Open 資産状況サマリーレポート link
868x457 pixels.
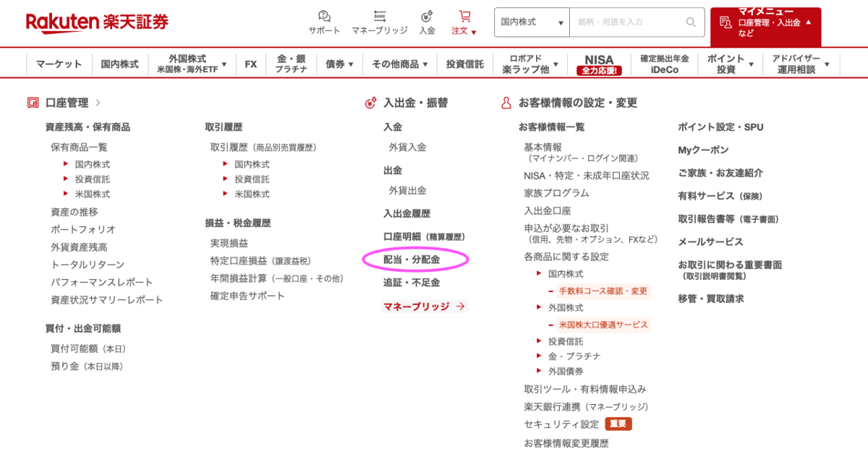(107, 299)
